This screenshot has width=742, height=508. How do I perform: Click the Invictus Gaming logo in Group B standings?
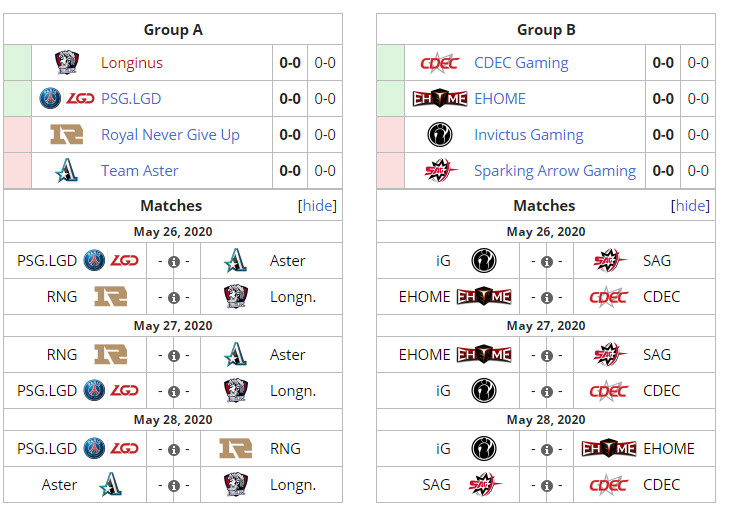(439, 135)
